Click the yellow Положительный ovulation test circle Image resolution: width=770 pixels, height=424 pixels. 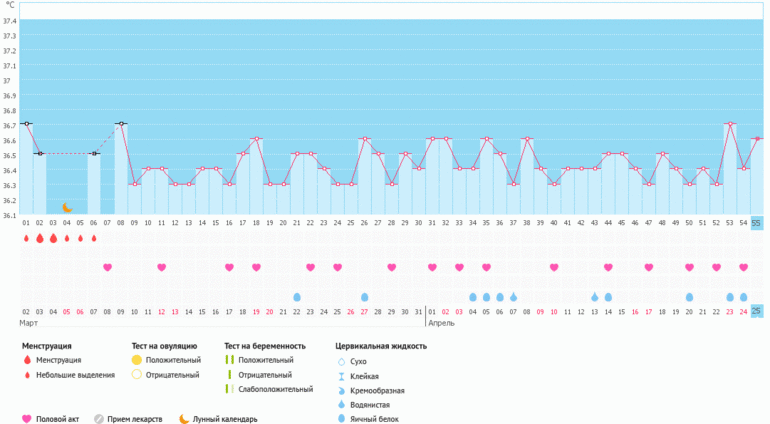[136, 360]
